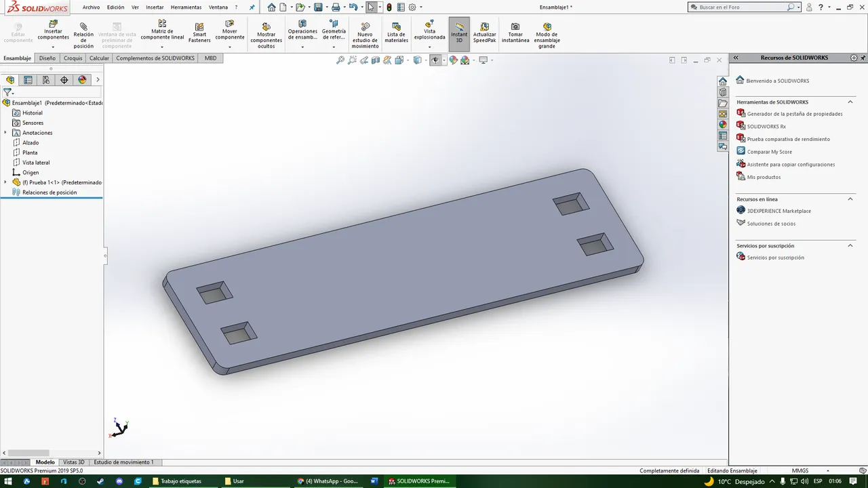Click Mostrar componentes ocultos
Viewport: 868px width, 488px height.
click(x=267, y=35)
